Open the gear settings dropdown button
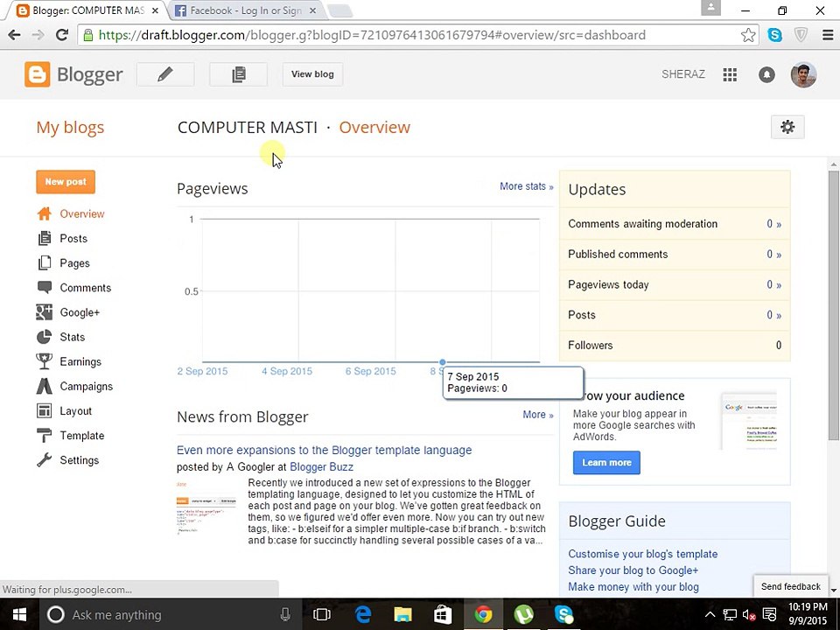 [787, 127]
